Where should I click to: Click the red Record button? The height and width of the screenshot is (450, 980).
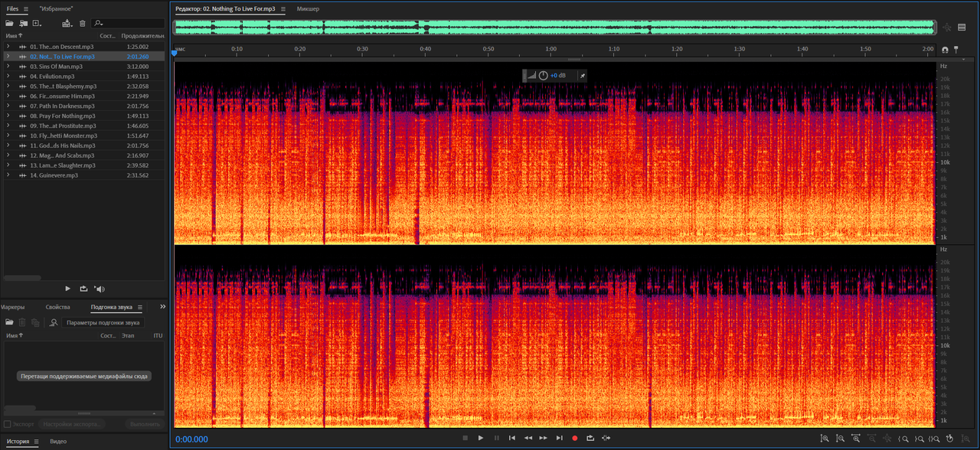click(574, 438)
